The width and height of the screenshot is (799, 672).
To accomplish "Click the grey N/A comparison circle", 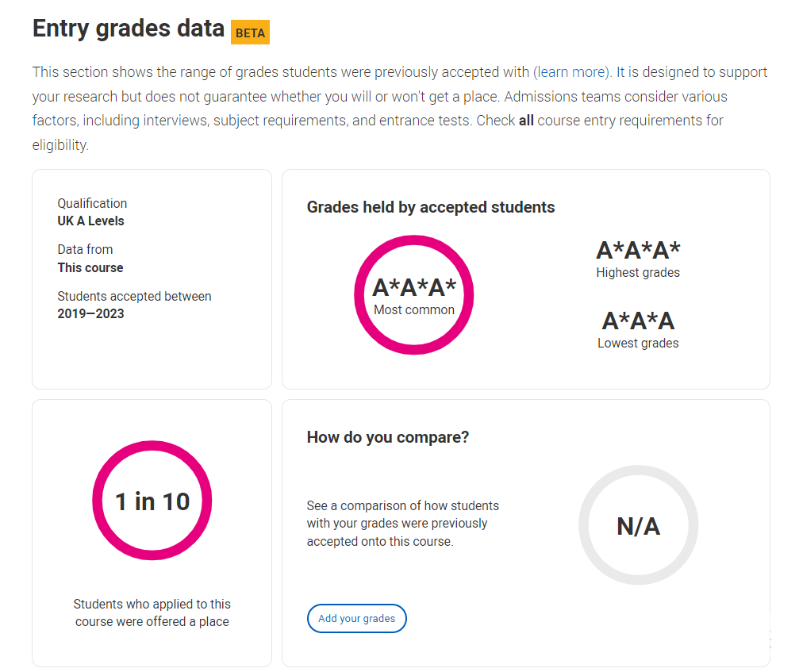I will 638,525.
